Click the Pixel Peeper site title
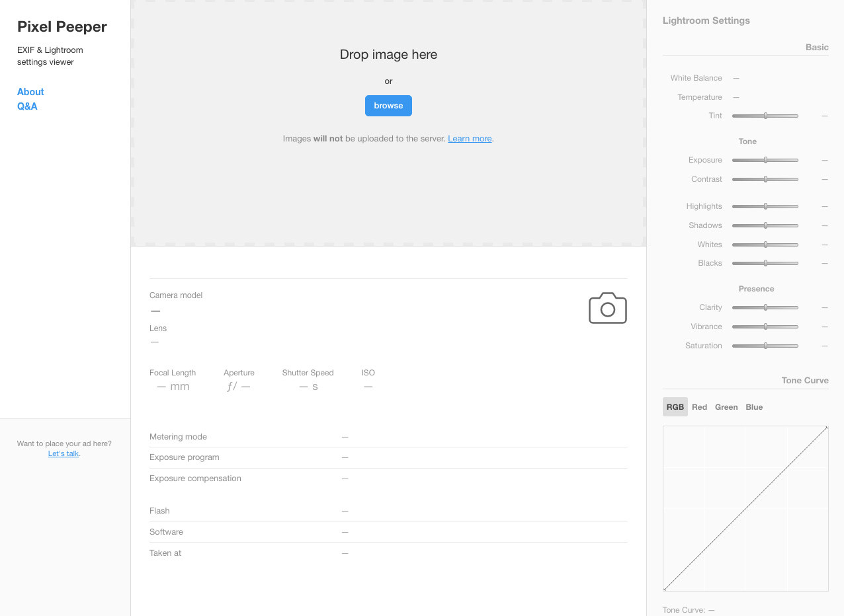 pos(62,26)
